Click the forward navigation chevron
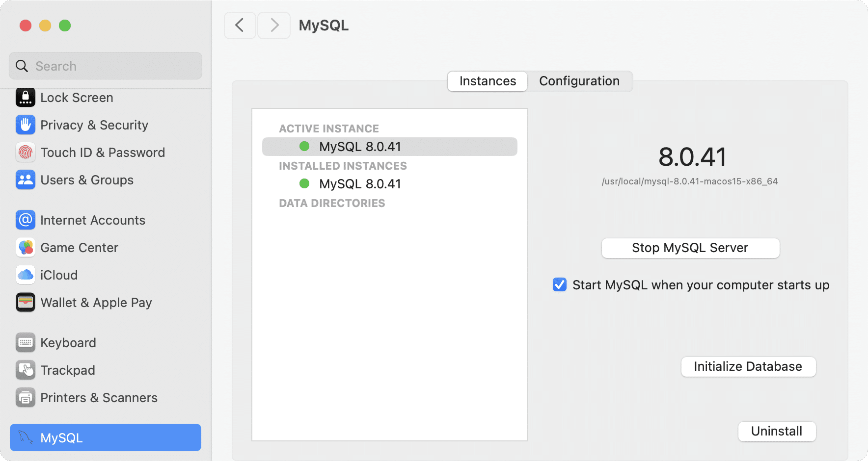 (273, 25)
